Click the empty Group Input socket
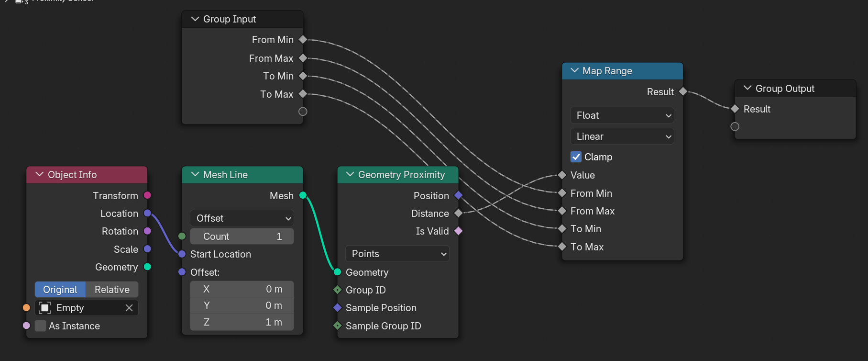This screenshot has width=868, height=361. point(303,112)
